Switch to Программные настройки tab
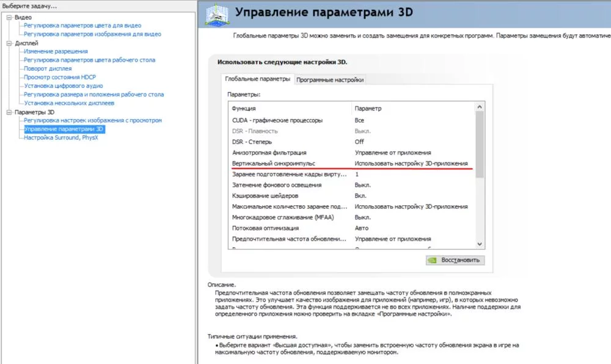The height and width of the screenshot is (364, 611). 330,80
